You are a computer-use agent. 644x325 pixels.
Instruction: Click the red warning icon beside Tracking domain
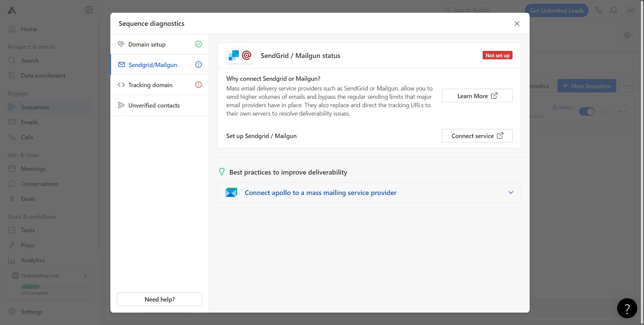pos(199,85)
